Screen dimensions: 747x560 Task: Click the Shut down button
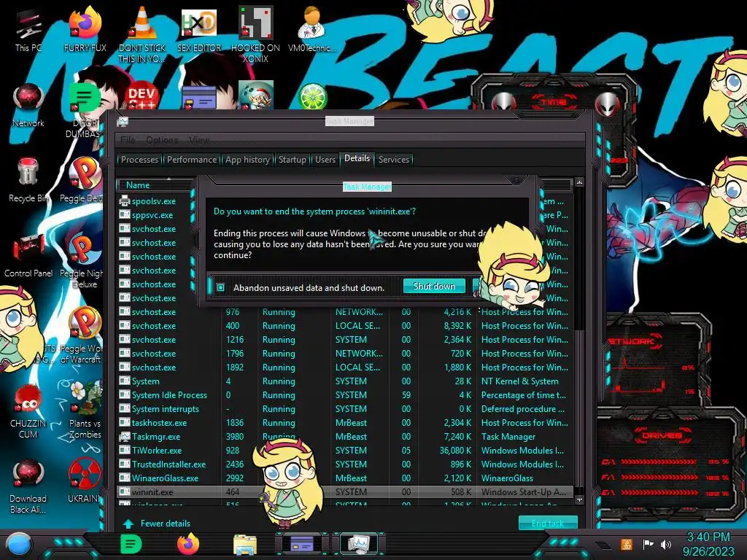click(x=434, y=286)
